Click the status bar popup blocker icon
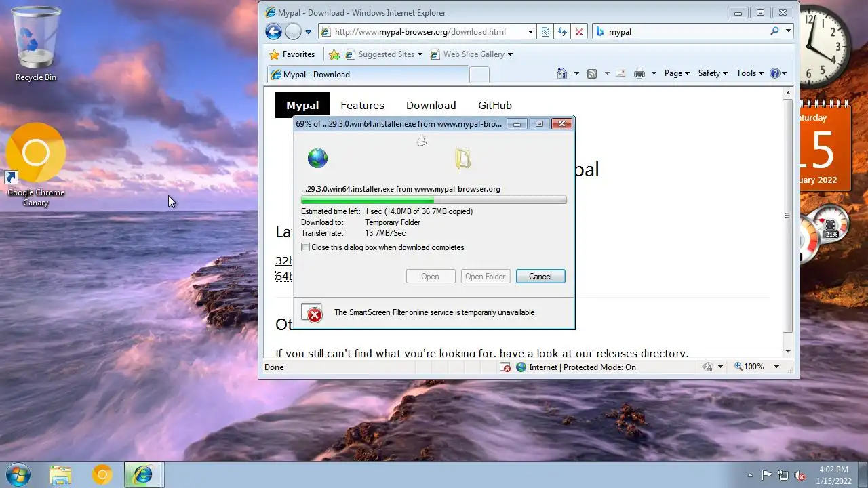The height and width of the screenshot is (488, 868). click(x=505, y=367)
